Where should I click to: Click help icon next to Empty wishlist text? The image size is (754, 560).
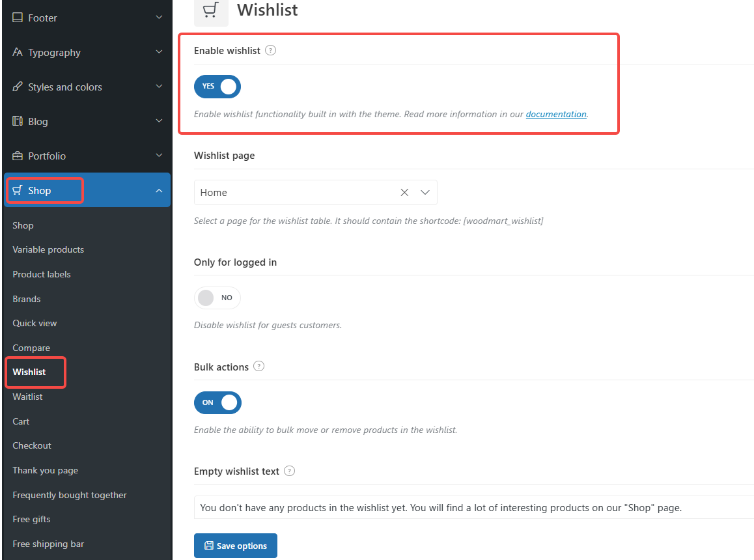point(290,471)
